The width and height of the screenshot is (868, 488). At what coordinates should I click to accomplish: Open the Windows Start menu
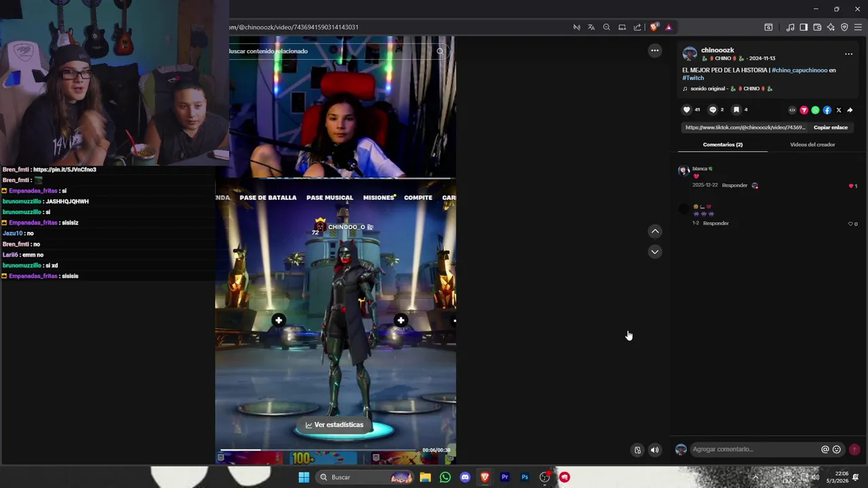304,477
